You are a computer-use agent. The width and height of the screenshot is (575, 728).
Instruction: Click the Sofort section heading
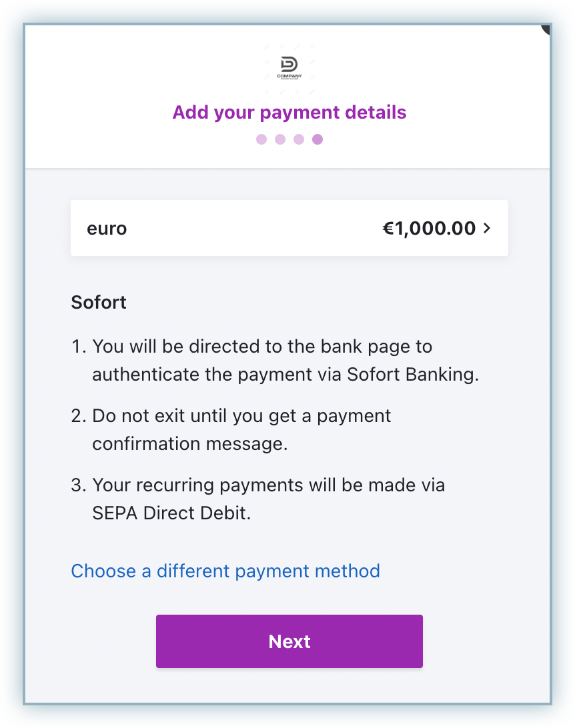click(x=99, y=302)
